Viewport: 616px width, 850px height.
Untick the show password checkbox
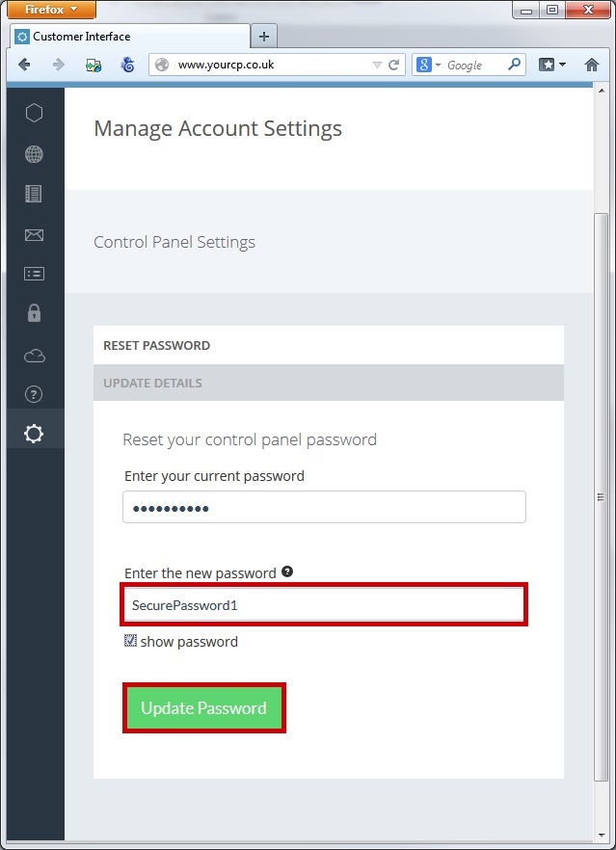point(130,641)
